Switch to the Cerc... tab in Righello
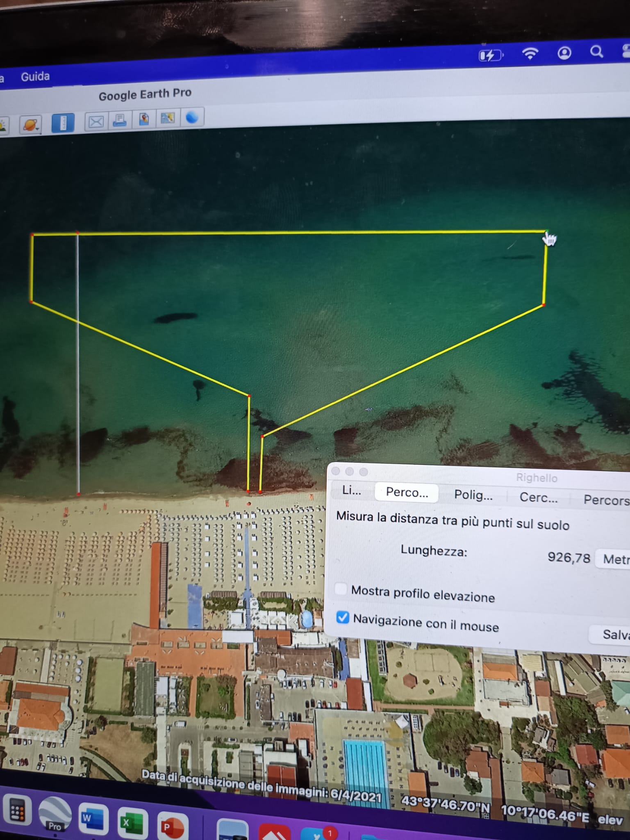The width and height of the screenshot is (630, 840). pos(539,498)
